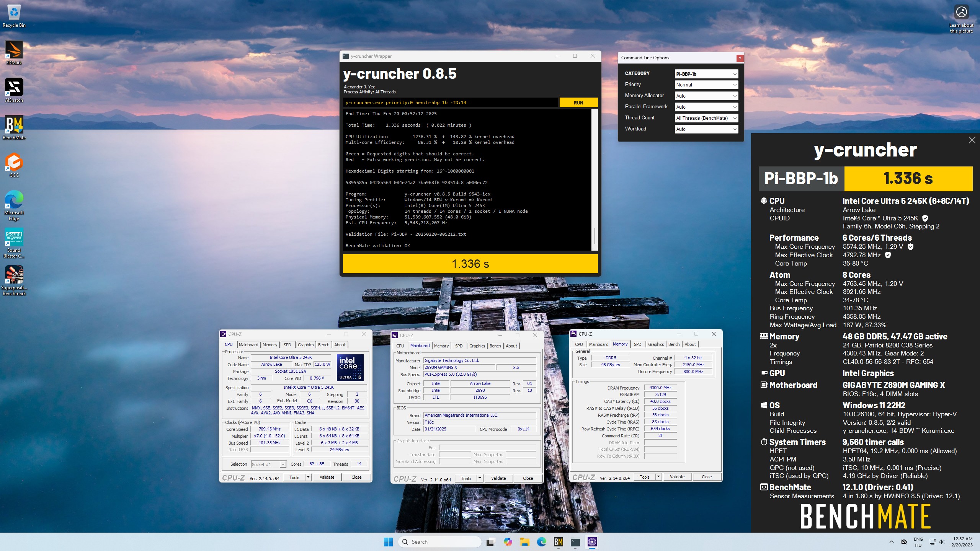Screen dimensions: 980x551
Task: Open the Priority dropdown set to Normal
Action: coord(706,85)
